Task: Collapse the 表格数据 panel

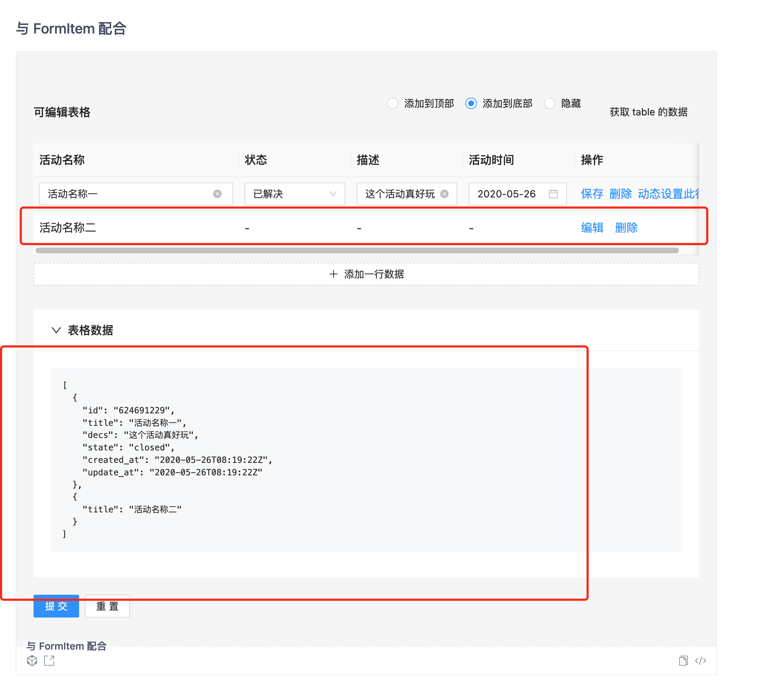Action: 56,330
